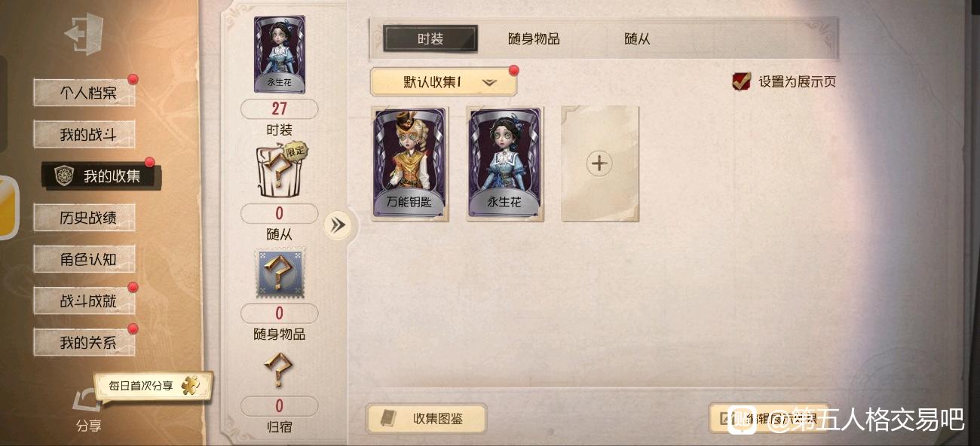Go to 个人档案 menu
Screen dimensions: 980x446
point(84,93)
